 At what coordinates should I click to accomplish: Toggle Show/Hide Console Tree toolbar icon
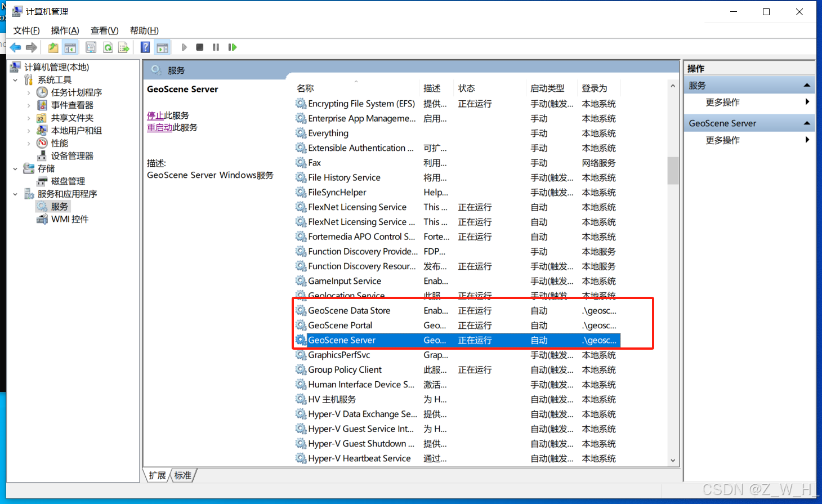[70, 47]
